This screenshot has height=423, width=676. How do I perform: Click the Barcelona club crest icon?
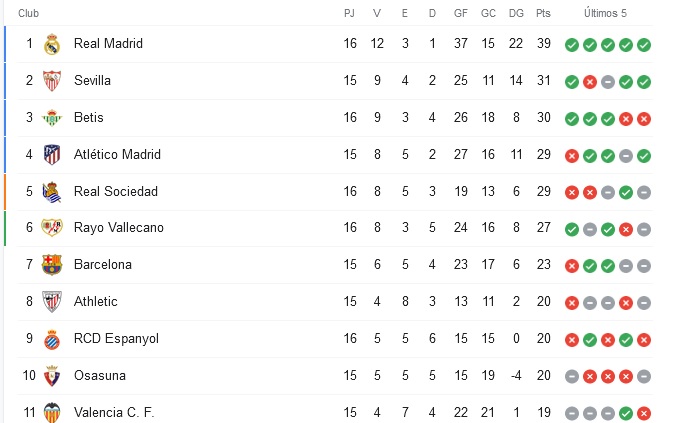tap(52, 265)
